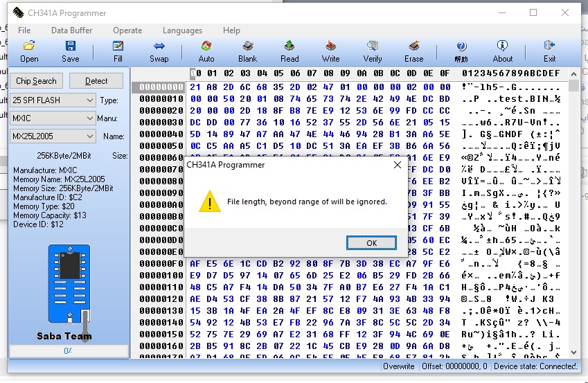Viewport: 588px width, 383px height.
Task: Click Device state: Connected status entry
Action: [x=535, y=366]
